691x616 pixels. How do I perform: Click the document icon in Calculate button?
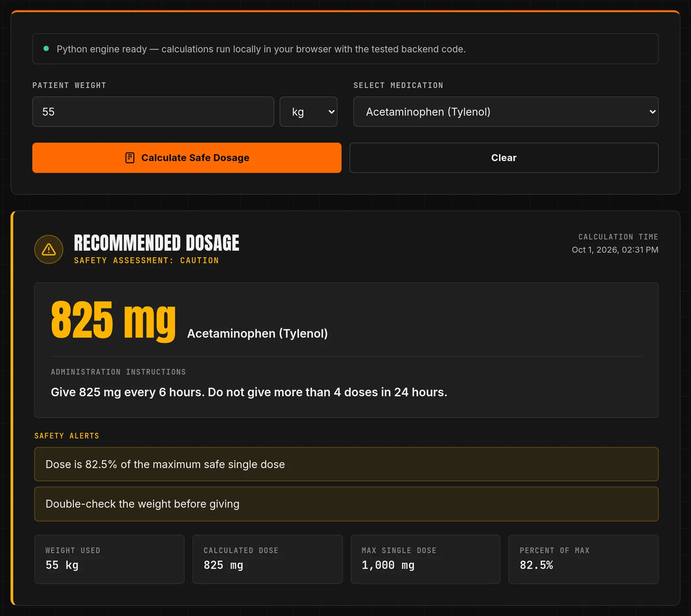130,158
